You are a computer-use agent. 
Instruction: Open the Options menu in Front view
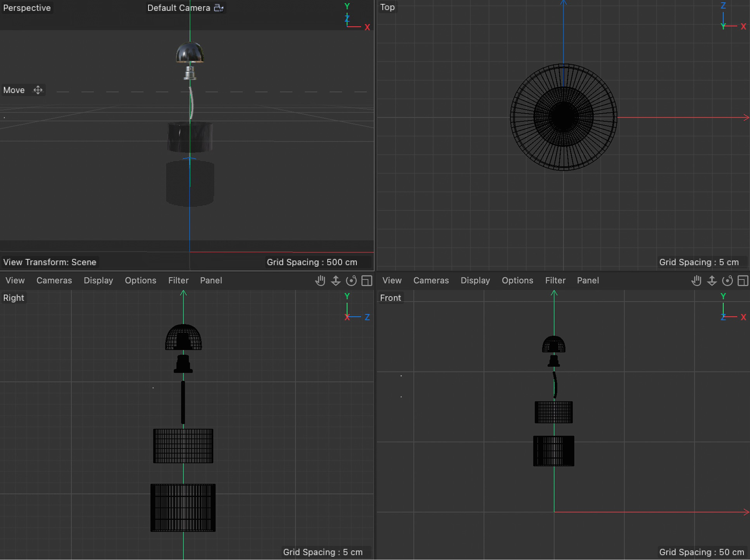click(517, 280)
